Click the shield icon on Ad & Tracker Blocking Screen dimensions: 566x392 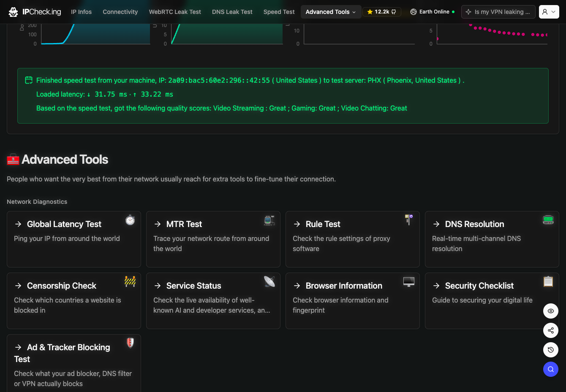tap(130, 343)
